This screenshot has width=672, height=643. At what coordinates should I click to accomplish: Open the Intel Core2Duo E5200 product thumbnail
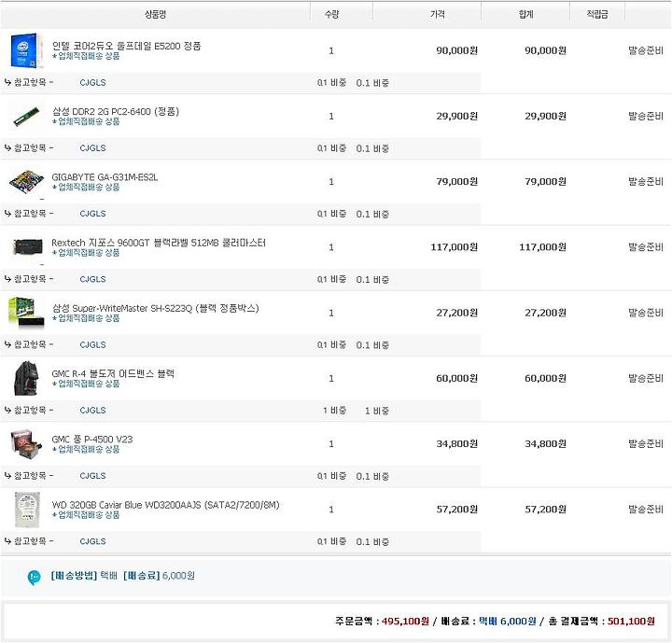point(26,50)
